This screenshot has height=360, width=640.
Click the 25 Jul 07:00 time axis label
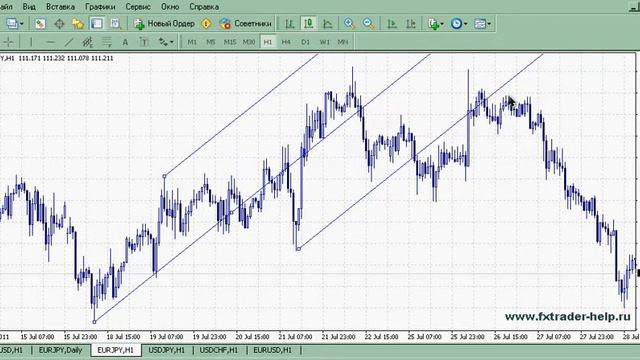click(424, 337)
